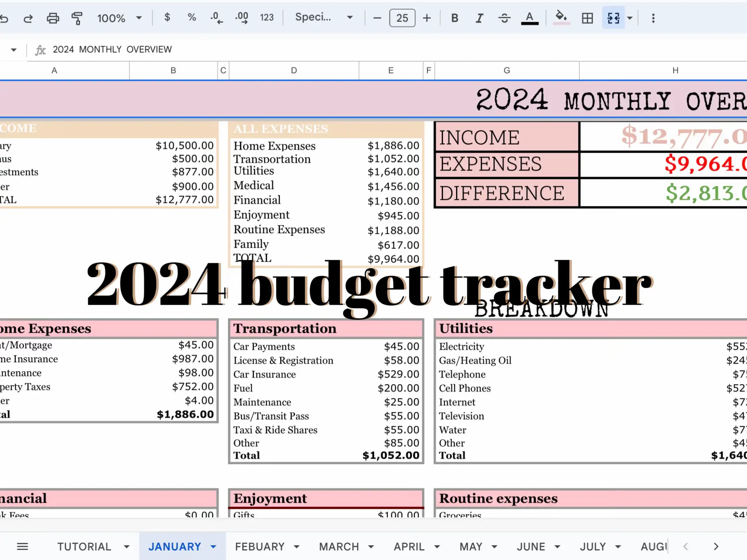Viewport: 747px width, 560px height.
Task: Select the Transportation Total $1,052.00 cell
Action: point(391,455)
